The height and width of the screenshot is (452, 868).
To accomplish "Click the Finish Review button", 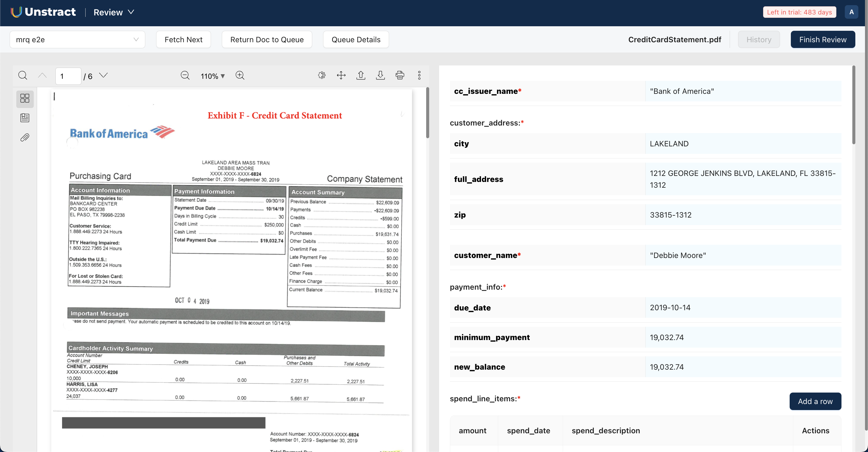I will point(822,40).
